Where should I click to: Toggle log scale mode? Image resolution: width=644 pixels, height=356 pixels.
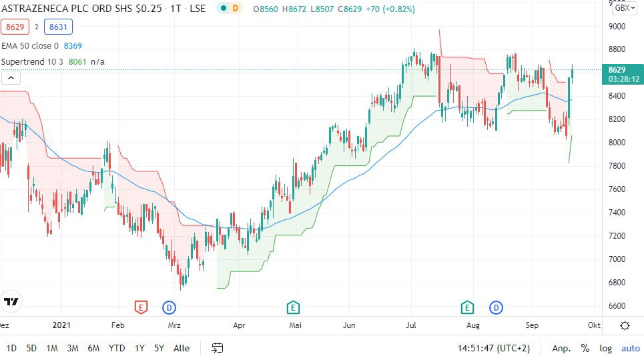605,348
